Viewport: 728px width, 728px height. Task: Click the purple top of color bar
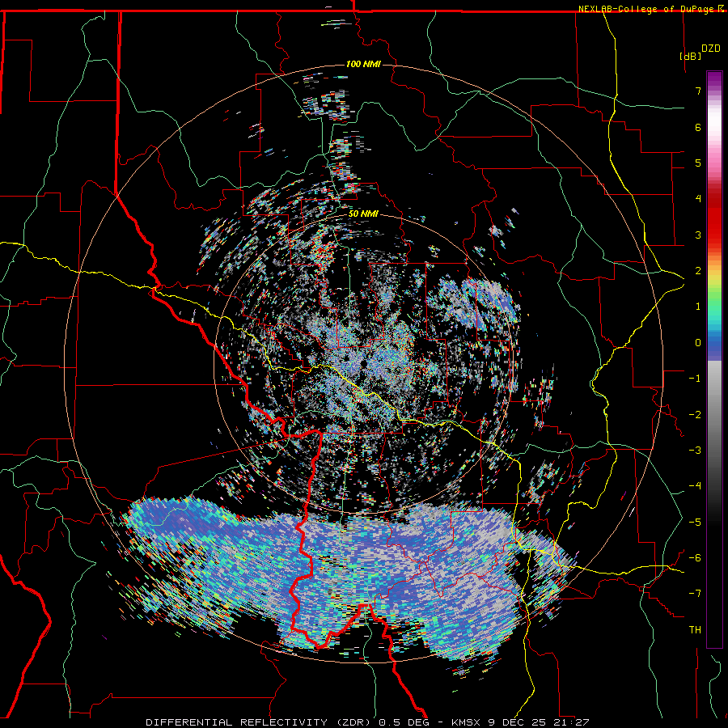714,79
